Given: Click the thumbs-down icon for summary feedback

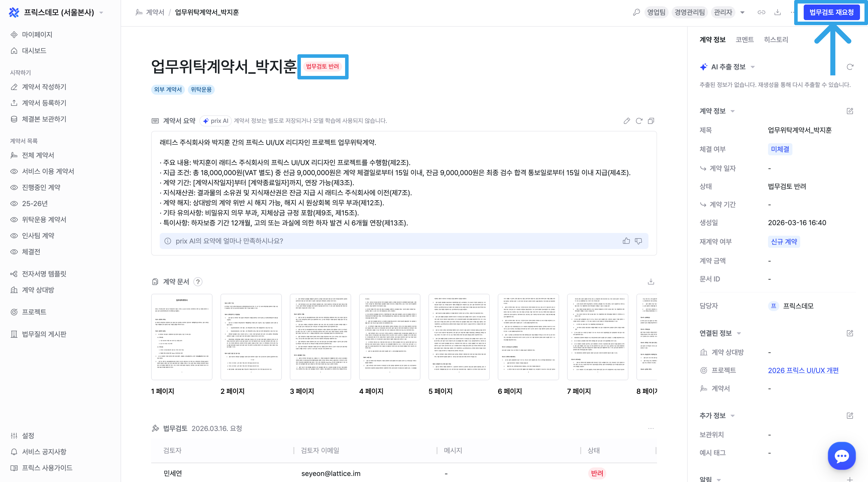Looking at the screenshot, I should pyautogui.click(x=638, y=241).
